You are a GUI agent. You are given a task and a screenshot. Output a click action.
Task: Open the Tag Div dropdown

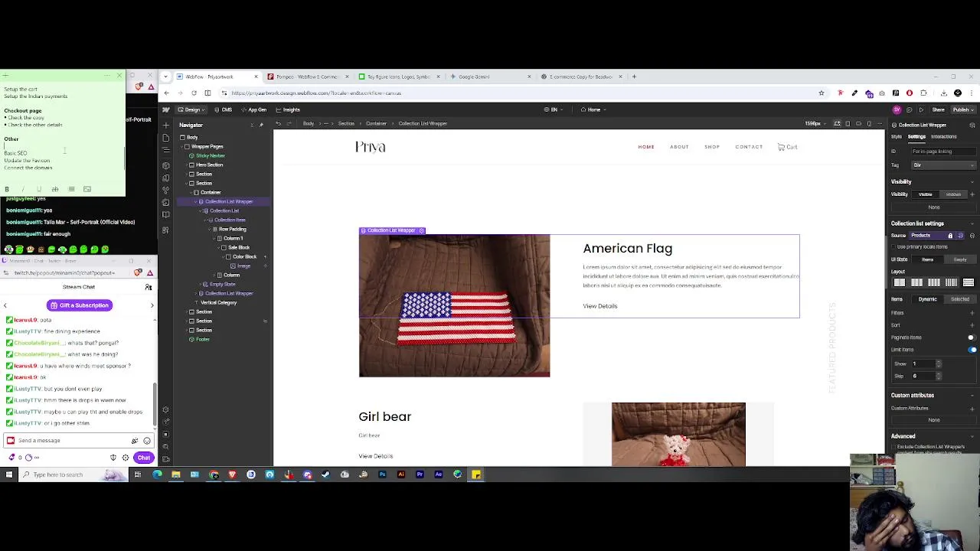(x=943, y=165)
